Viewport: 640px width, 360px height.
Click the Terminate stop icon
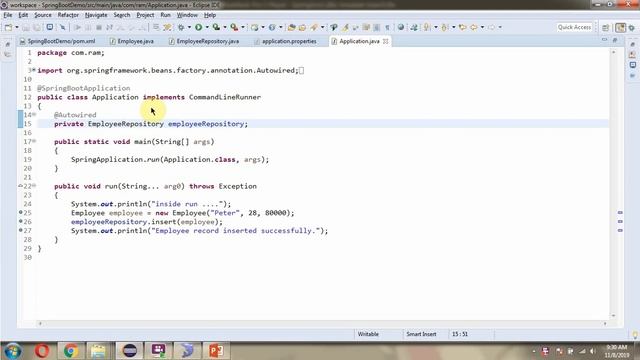99,27
